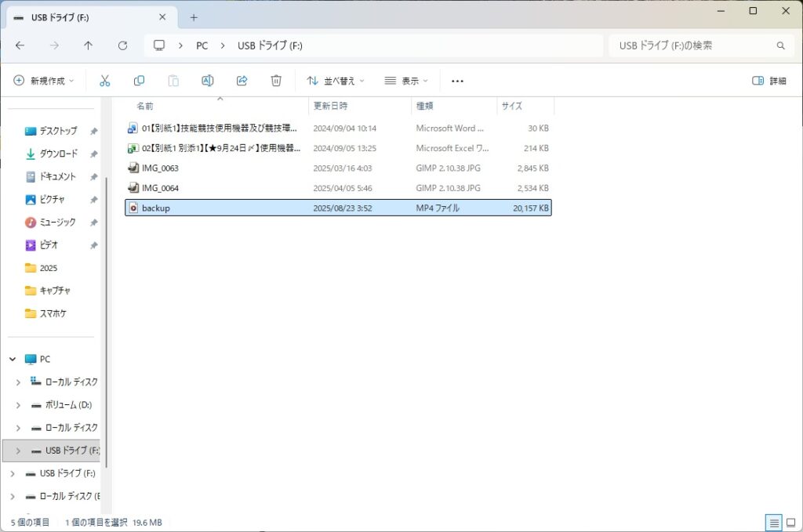Click the Cut scissors icon
The width and height of the screenshot is (803, 532).
click(x=104, y=81)
